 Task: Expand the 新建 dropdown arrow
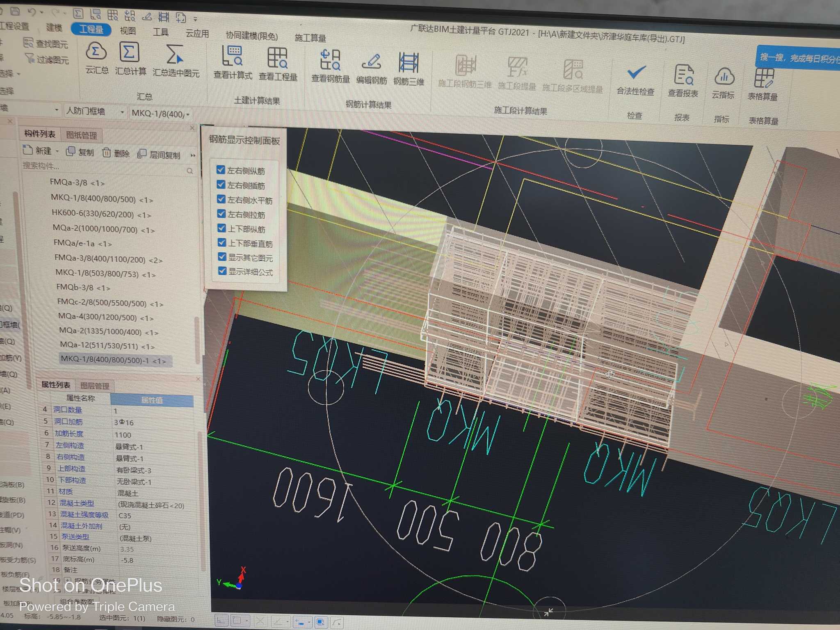[57, 151]
